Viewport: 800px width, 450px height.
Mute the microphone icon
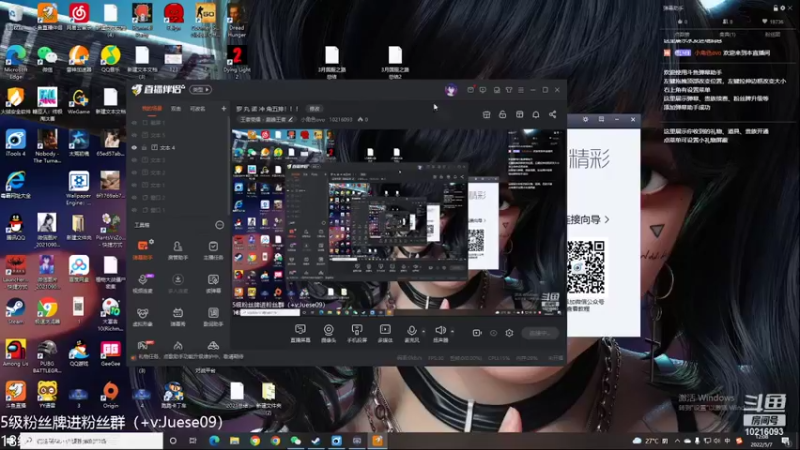click(x=412, y=331)
